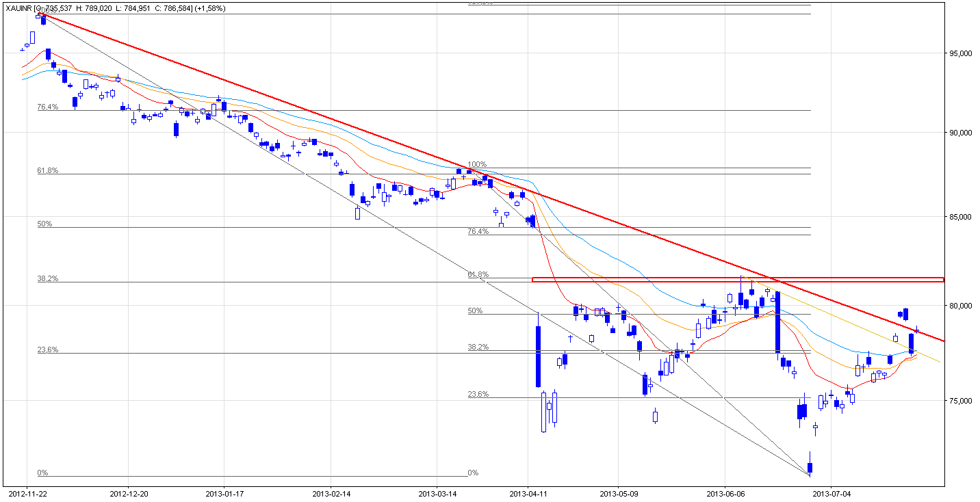This screenshot has height=502, width=980.
Task: Click the 2013-01-17 date label
Action: tap(224, 492)
